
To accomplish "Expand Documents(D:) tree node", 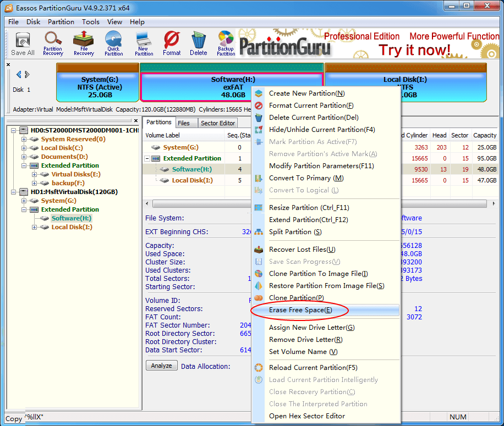I will pyautogui.click(x=24, y=157).
